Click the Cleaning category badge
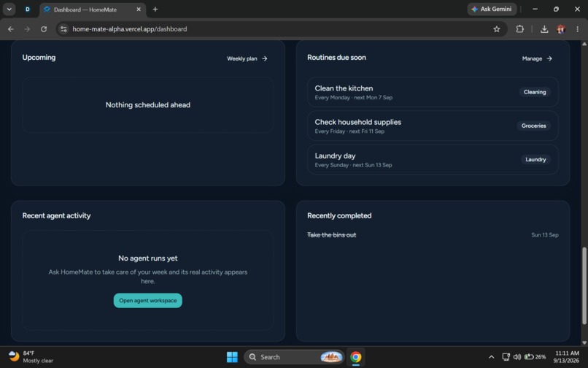This screenshot has height=368, width=588. click(535, 92)
